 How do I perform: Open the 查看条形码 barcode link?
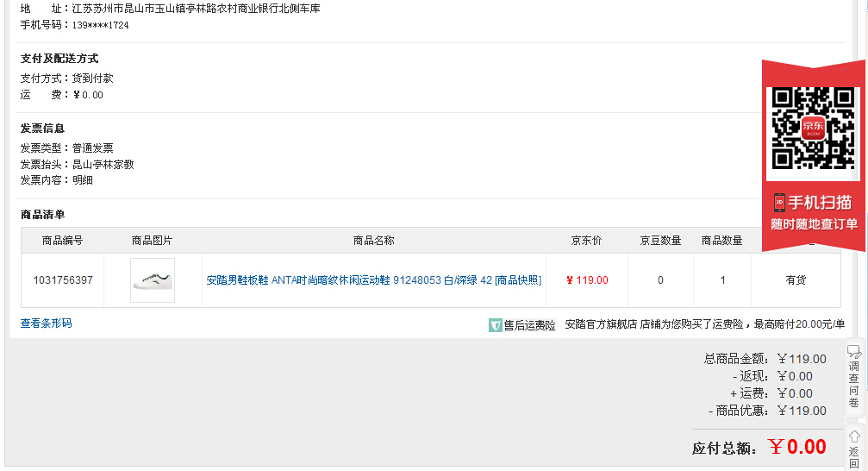[x=46, y=323]
